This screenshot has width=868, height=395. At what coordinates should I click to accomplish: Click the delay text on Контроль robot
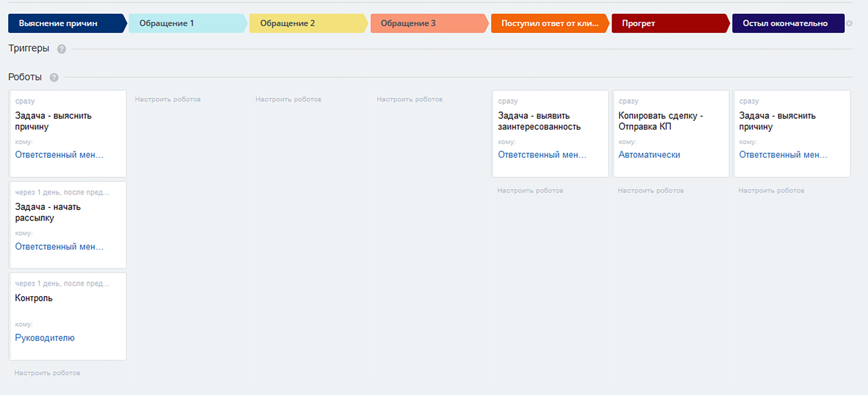(62, 284)
